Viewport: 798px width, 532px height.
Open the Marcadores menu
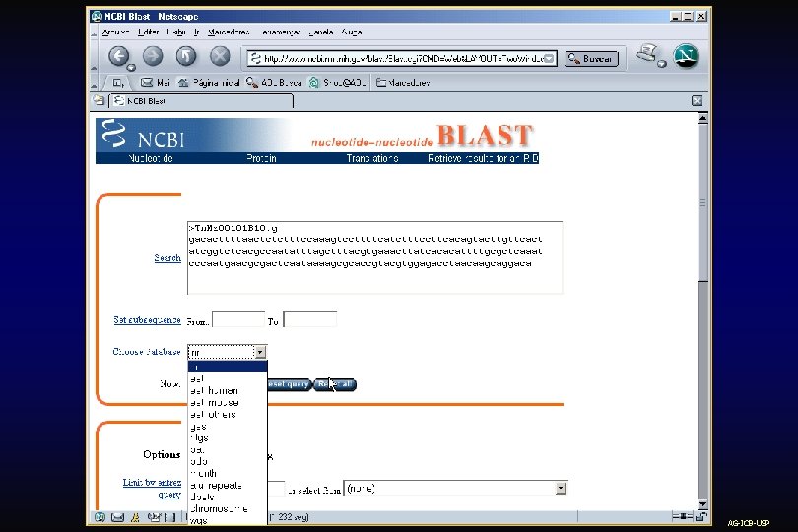tap(229, 33)
